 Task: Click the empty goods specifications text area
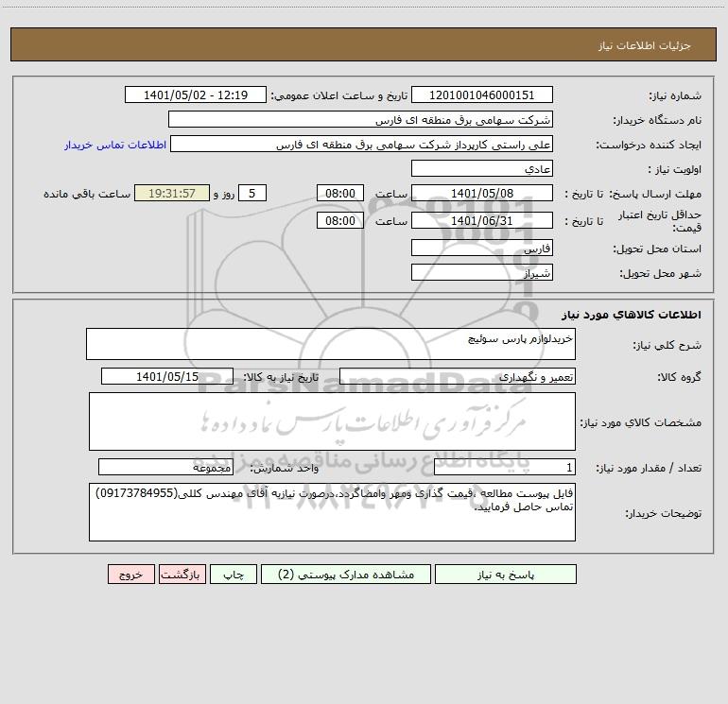(332, 421)
